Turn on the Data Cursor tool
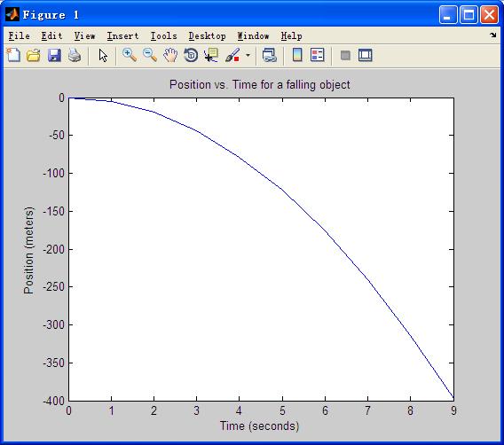The height and width of the screenshot is (445, 504). [x=211, y=55]
